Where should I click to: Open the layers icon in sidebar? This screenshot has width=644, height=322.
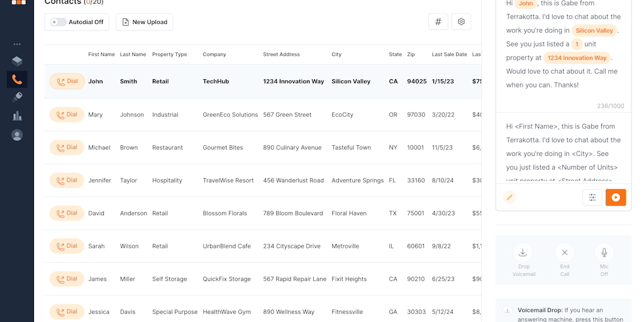[17, 62]
